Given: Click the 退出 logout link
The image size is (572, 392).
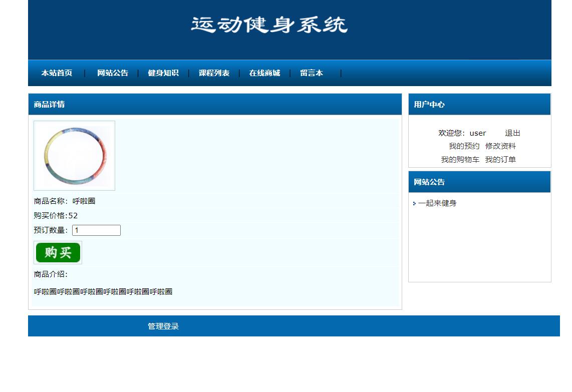Looking at the screenshot, I should click(x=513, y=133).
